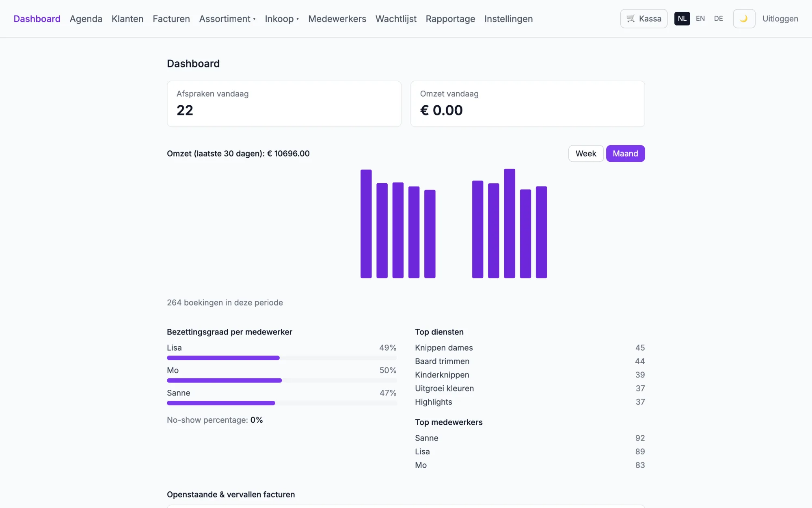Click the Uitgroei kleuren service row

pos(530,389)
